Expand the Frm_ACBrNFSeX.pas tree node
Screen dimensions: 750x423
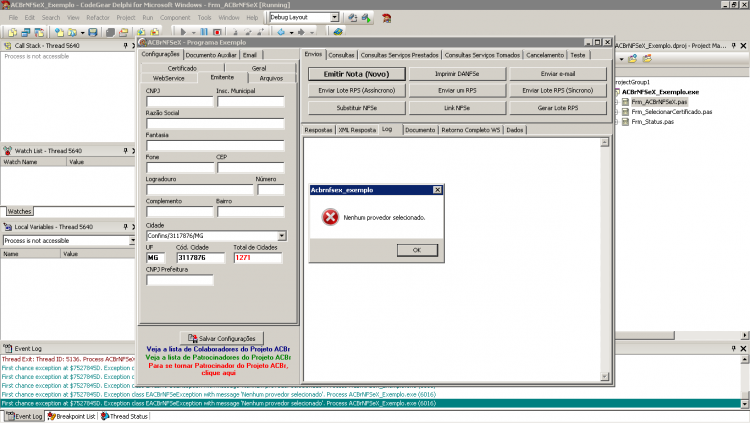[617, 102]
